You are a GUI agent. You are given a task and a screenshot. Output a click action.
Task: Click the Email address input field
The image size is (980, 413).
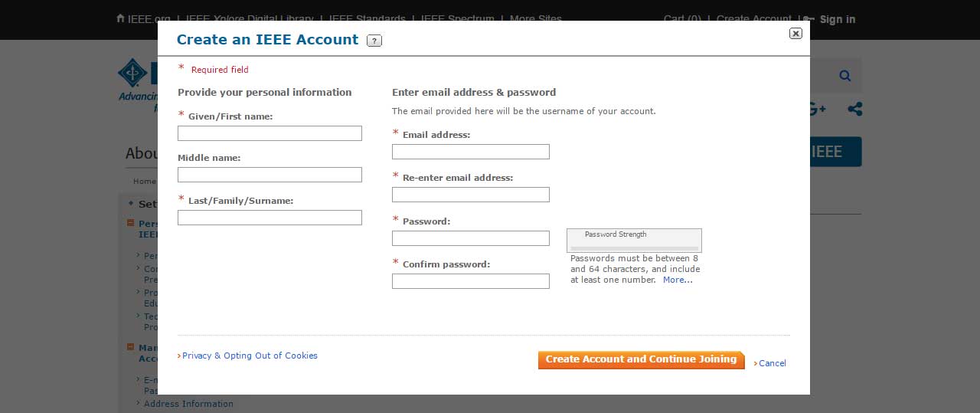click(x=470, y=152)
